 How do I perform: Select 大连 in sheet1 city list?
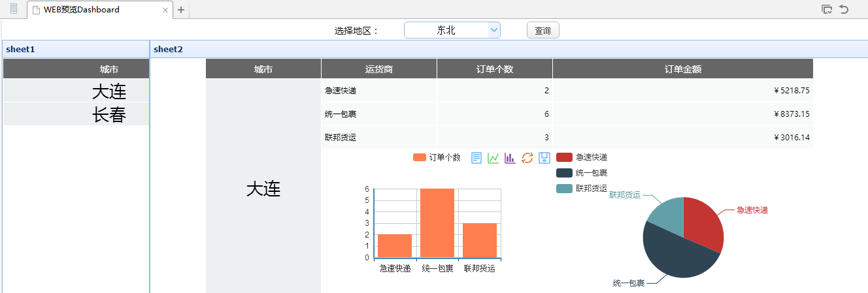tap(76, 91)
